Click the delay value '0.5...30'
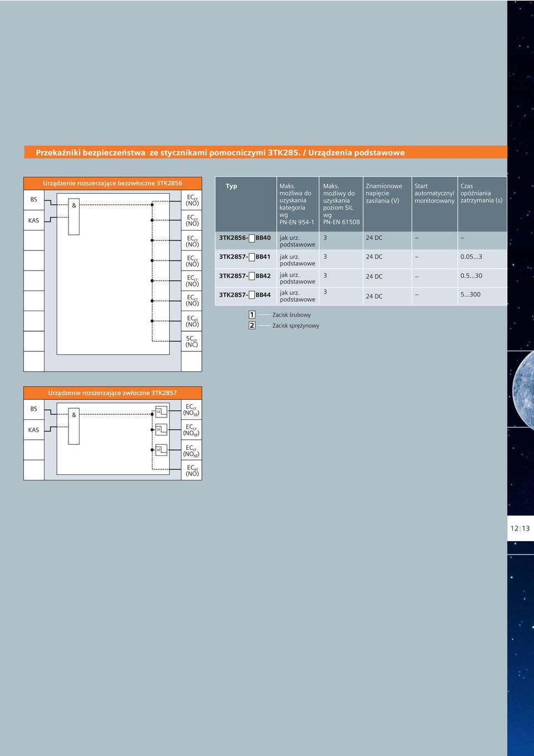The height and width of the screenshot is (756, 534). tap(471, 276)
